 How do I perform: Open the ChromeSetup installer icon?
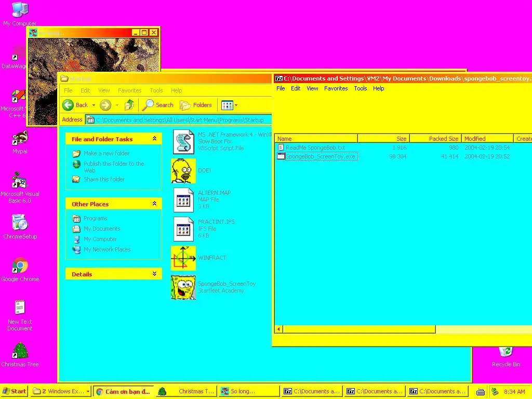pyautogui.click(x=20, y=227)
